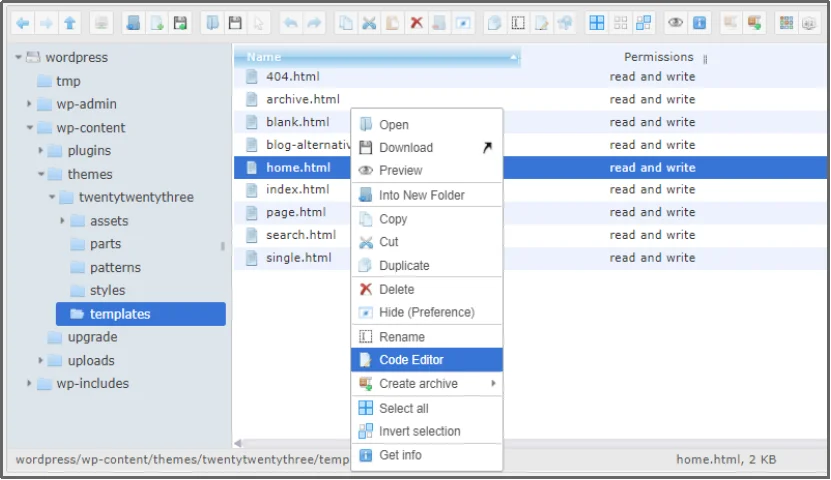Collapse the themes folder arrow
The image size is (831, 480).
[41, 174]
